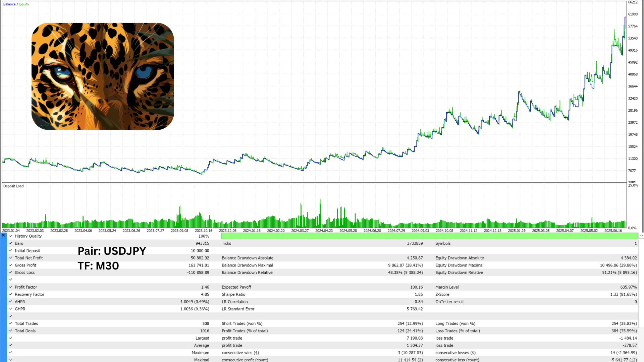Click the checkmark icon beside Gross Loss

click(x=11, y=273)
